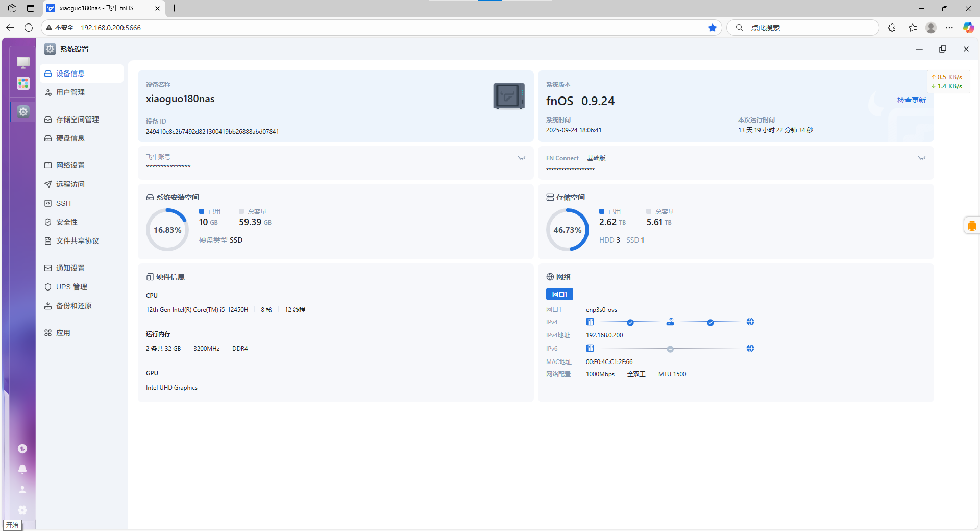Click the IPv4 router connection checkmark
This screenshot has height=531, width=980.
(x=630, y=322)
